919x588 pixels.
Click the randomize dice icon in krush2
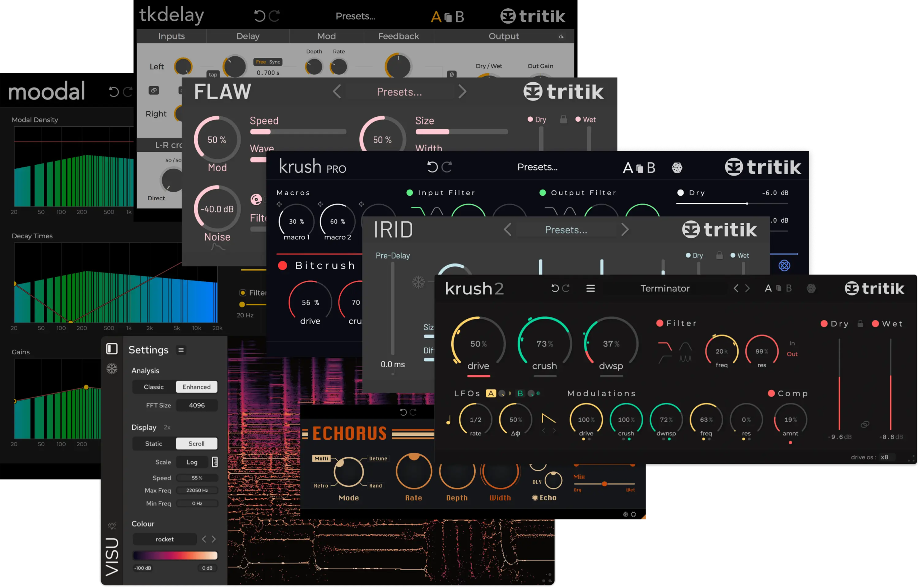[x=811, y=288]
